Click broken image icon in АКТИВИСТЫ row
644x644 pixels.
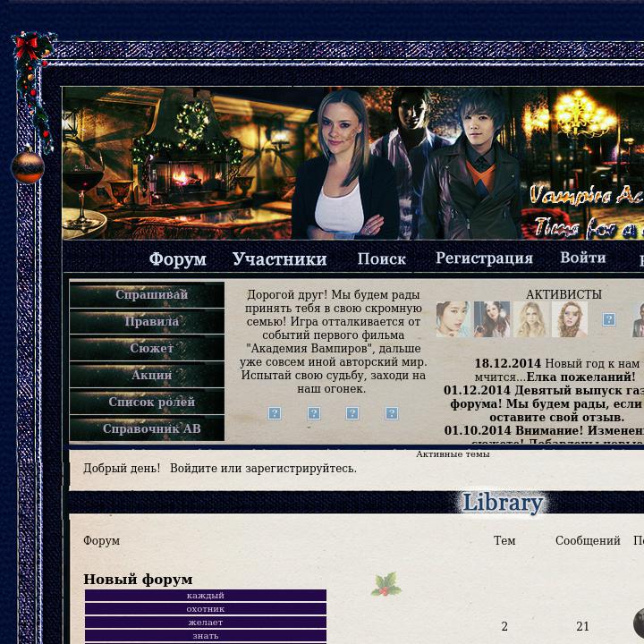coord(609,319)
